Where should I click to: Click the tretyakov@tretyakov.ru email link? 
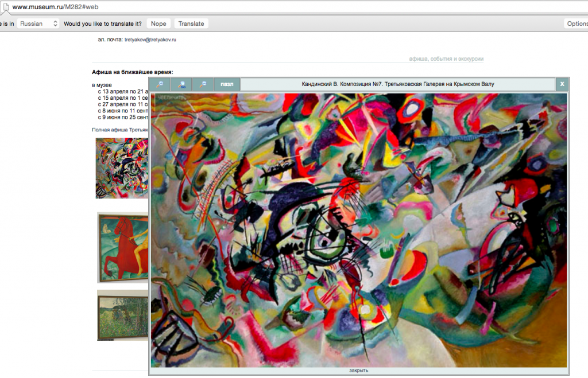[150, 40]
